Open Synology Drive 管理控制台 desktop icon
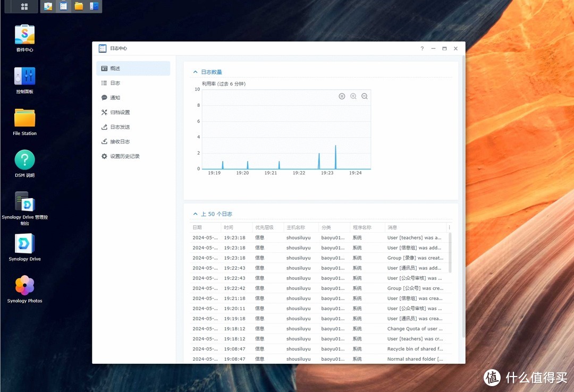 pyautogui.click(x=24, y=202)
